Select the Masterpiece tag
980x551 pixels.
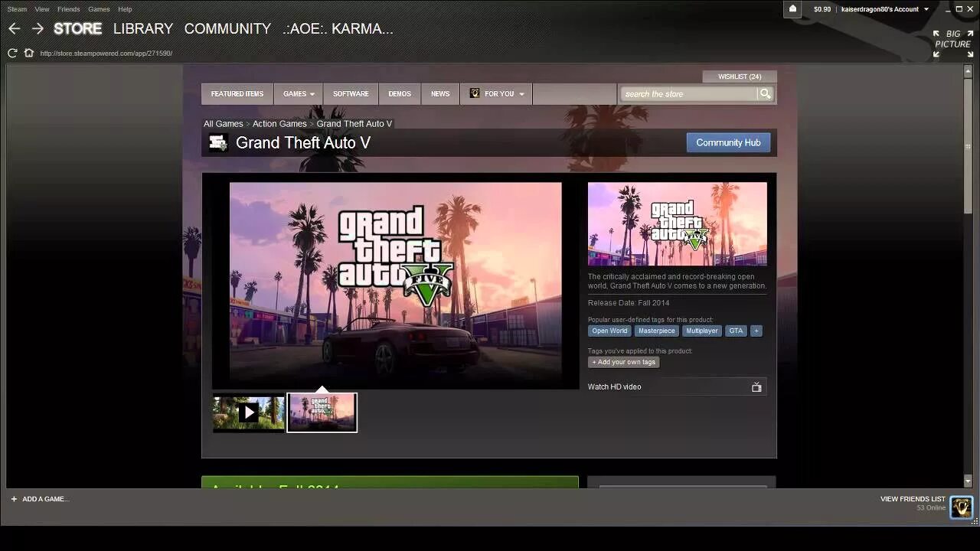tap(657, 331)
